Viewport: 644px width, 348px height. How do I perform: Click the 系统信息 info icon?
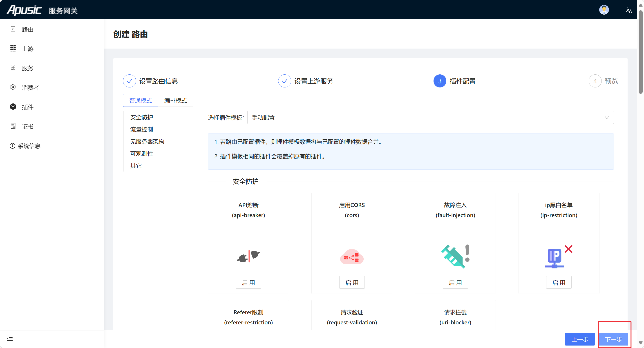click(x=12, y=146)
